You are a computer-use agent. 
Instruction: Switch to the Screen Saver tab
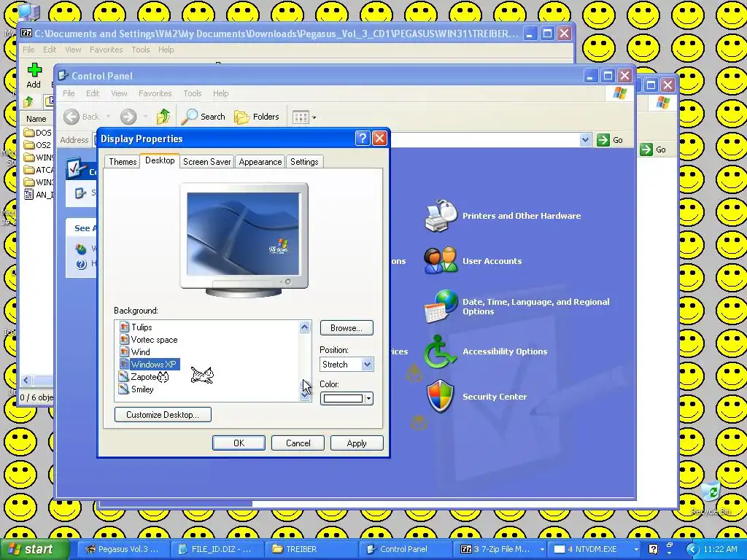click(x=206, y=162)
